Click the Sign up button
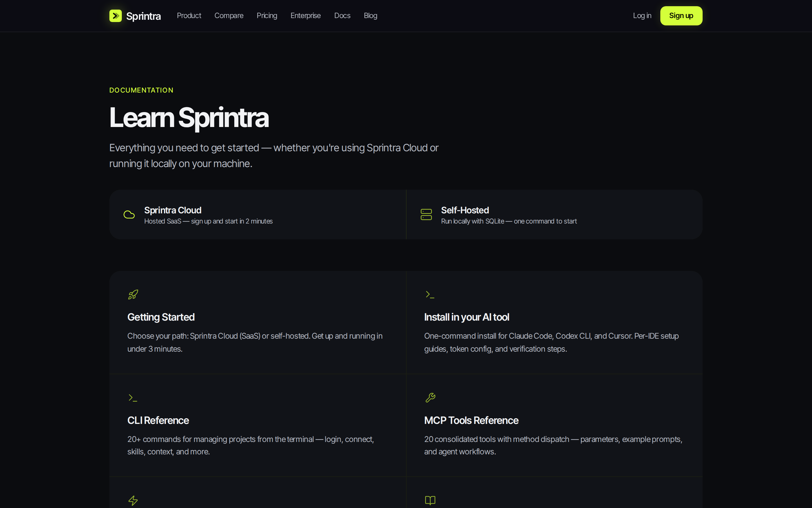The height and width of the screenshot is (508, 812). (681, 16)
